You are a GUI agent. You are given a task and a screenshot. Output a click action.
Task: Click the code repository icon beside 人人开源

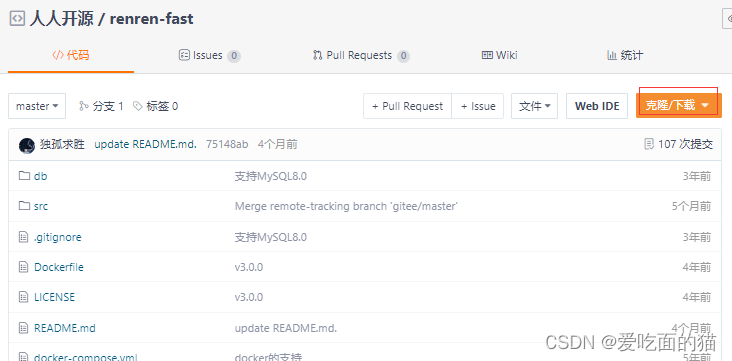pos(17,19)
